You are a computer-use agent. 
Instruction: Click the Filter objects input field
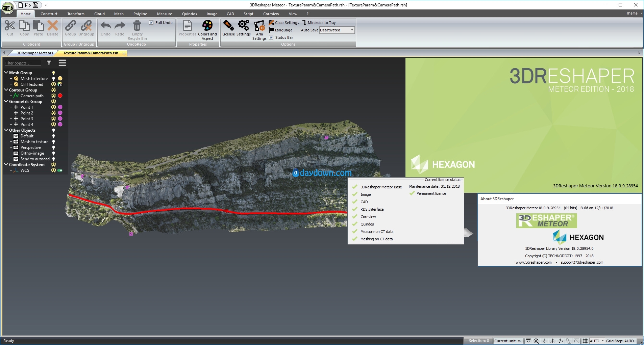click(23, 63)
